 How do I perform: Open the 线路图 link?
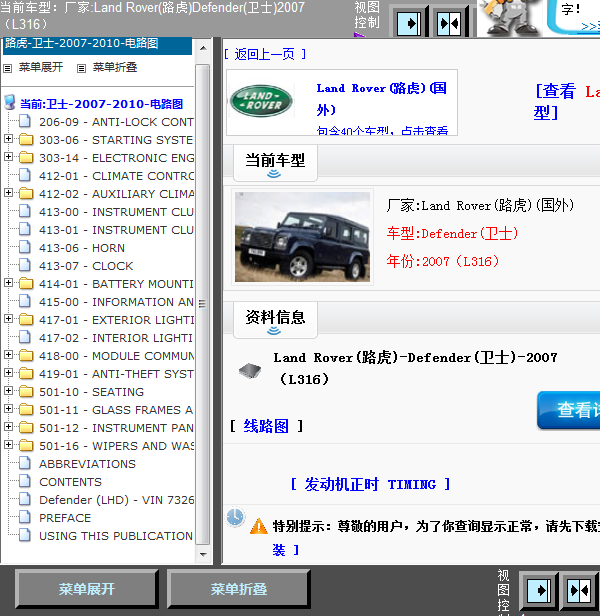tap(266, 426)
